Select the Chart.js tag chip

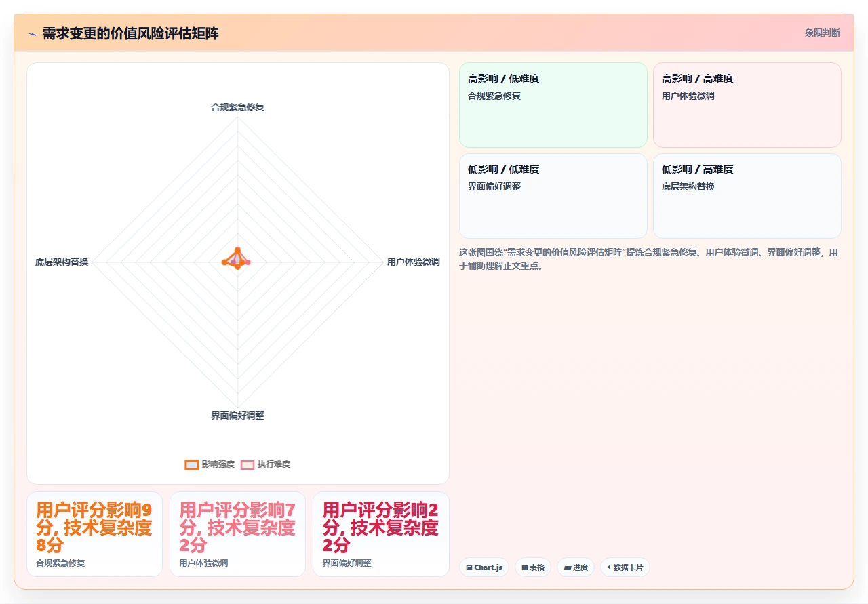coord(484,567)
